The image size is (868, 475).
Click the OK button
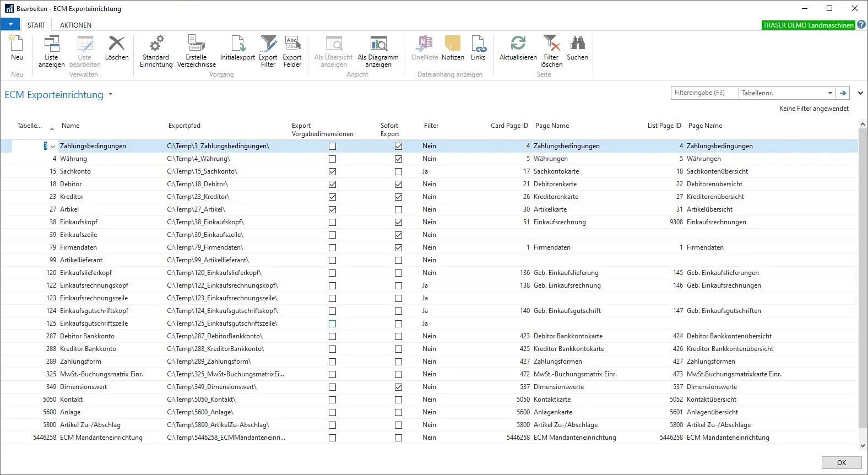841,462
